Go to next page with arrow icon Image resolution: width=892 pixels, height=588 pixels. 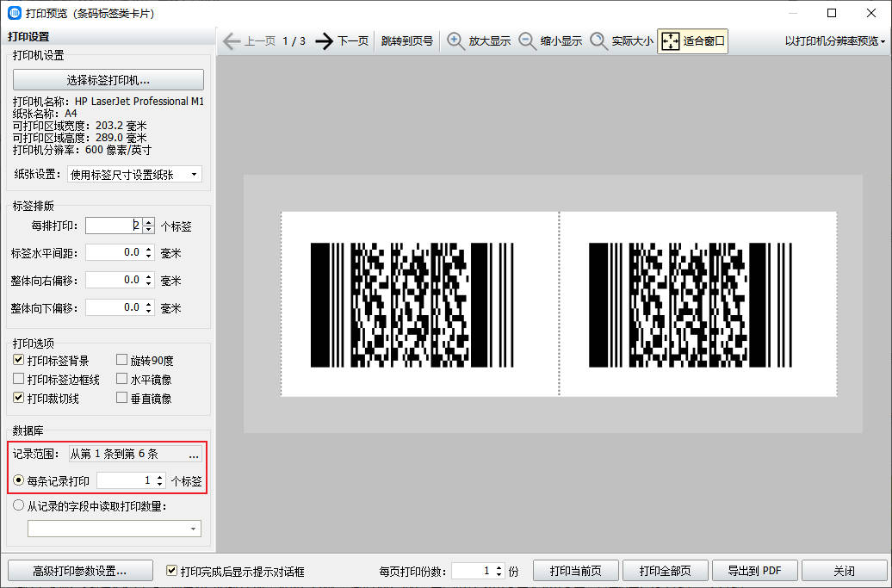[324, 41]
